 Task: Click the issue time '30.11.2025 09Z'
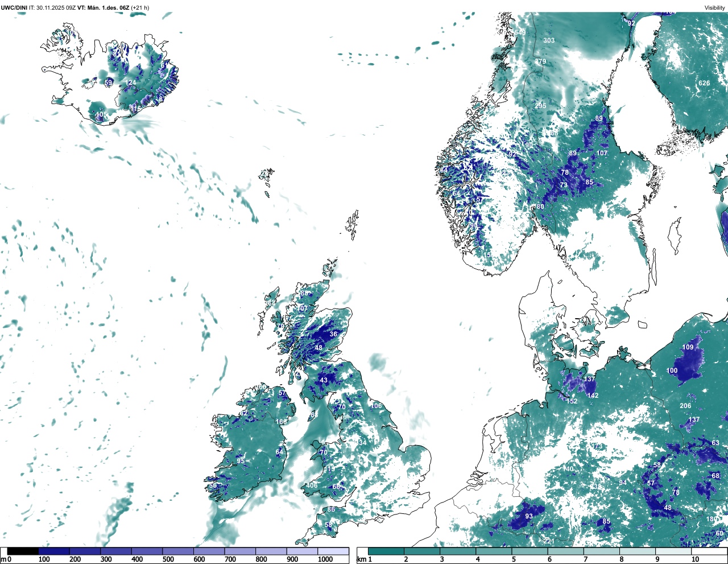tap(56, 7)
